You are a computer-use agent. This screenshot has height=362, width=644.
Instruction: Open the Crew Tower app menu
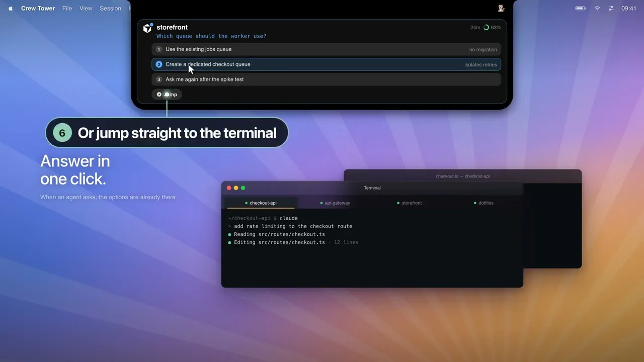[x=38, y=8]
